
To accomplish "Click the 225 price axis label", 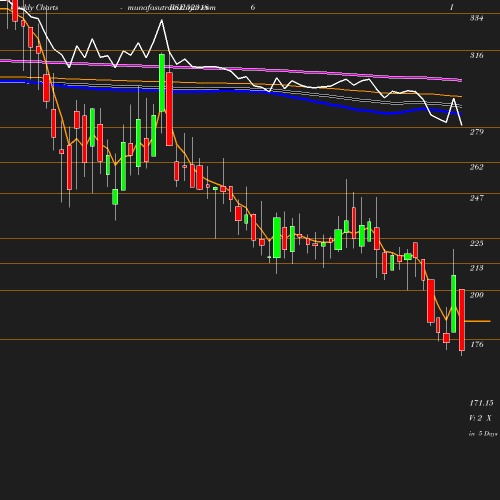I will (x=476, y=243).
